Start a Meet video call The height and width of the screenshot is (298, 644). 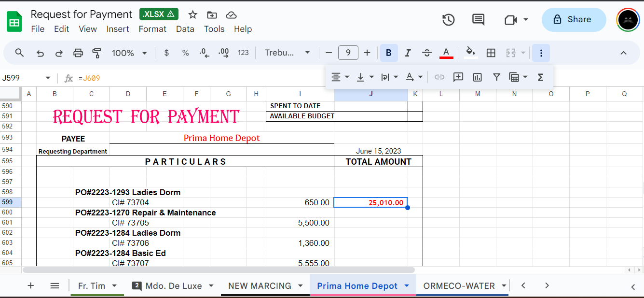tap(511, 20)
